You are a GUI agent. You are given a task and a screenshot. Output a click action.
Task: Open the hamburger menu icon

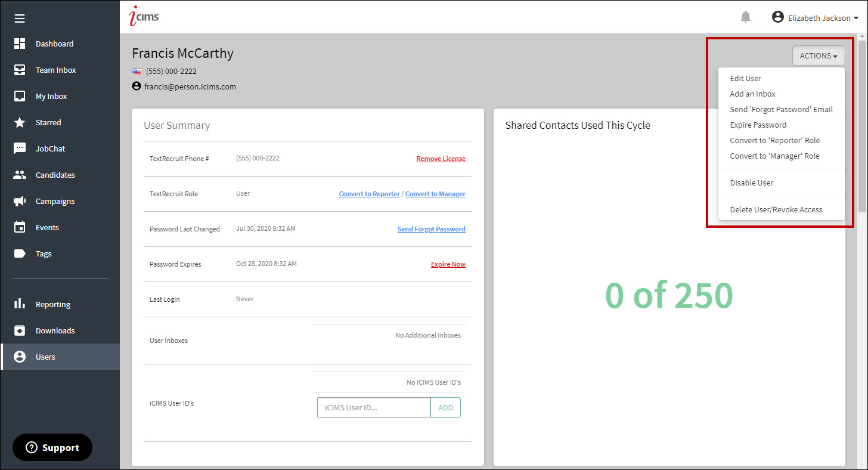[x=20, y=18]
